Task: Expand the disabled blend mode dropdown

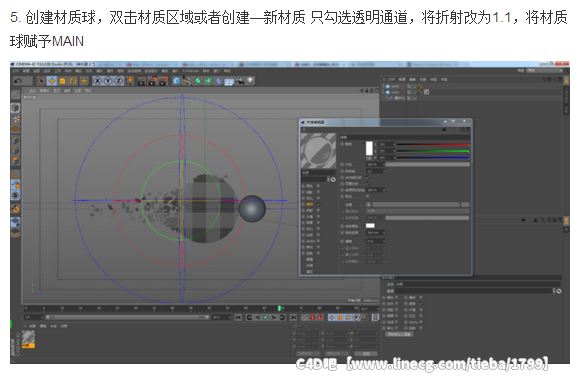Action: 418,211
